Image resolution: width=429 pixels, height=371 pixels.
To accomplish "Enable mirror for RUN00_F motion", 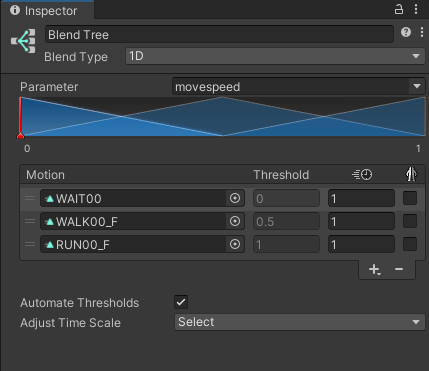I will point(410,244).
